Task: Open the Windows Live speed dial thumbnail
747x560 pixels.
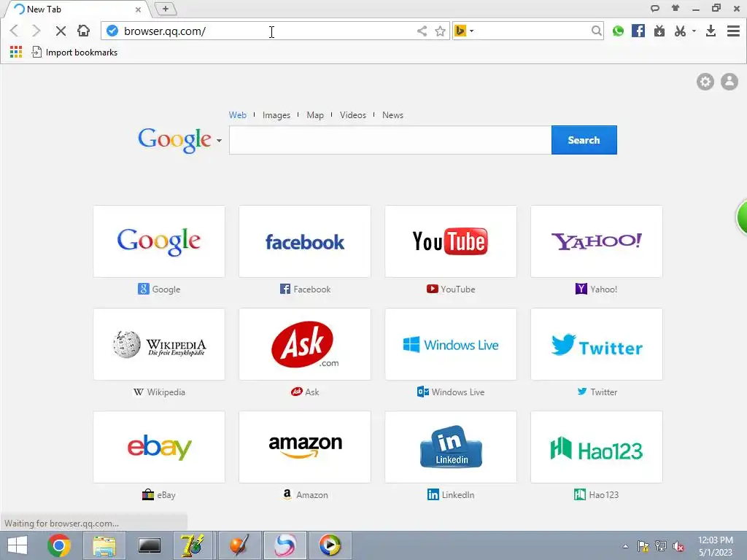Action: (451, 344)
